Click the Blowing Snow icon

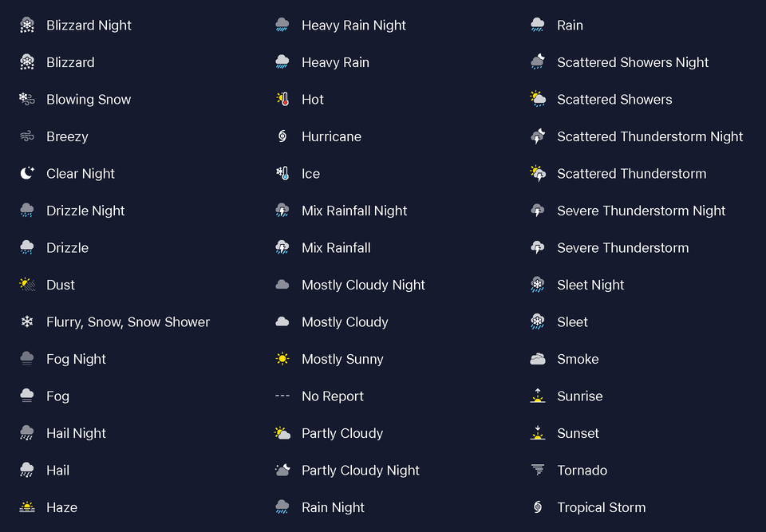27,99
